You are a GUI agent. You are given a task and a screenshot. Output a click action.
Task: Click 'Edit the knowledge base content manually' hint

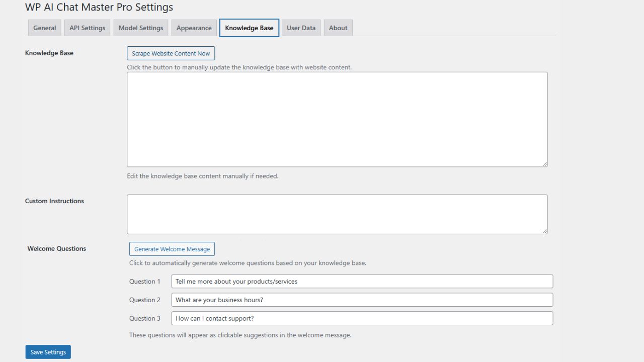point(203,176)
